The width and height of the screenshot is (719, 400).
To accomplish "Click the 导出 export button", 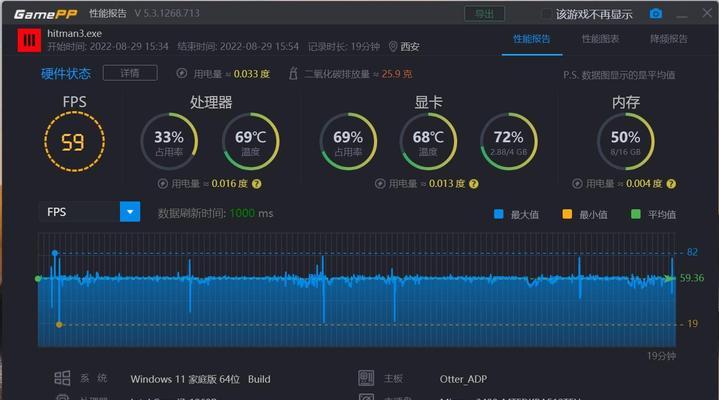I will click(x=484, y=14).
